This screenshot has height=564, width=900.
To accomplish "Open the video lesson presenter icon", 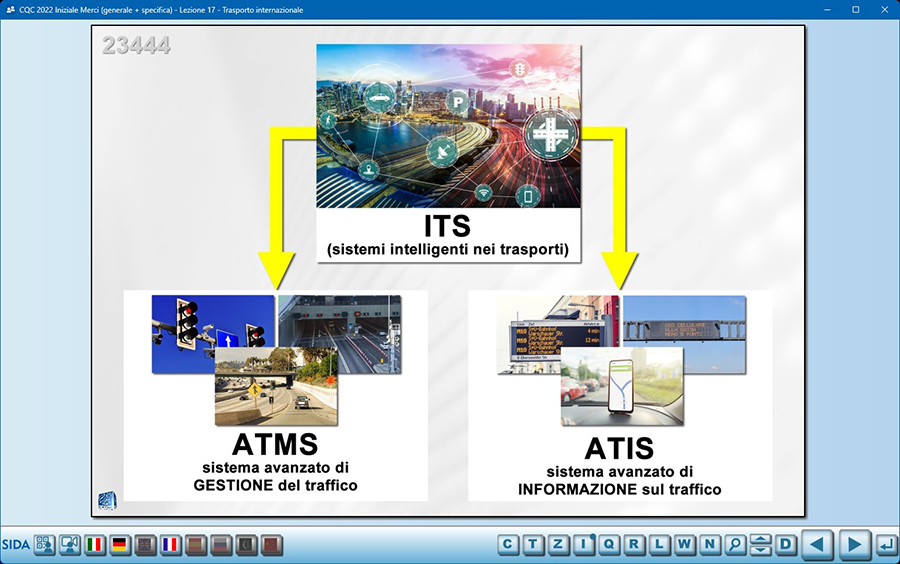I will point(70,545).
